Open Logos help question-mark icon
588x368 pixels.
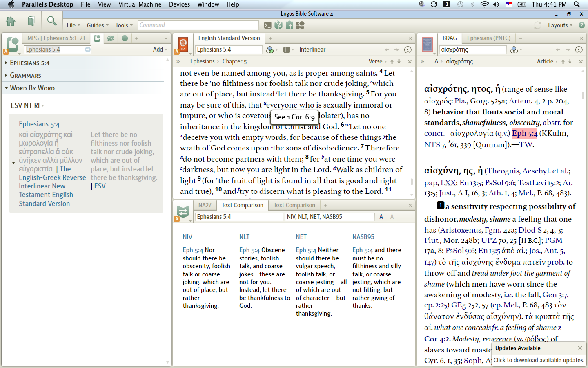click(x=582, y=25)
